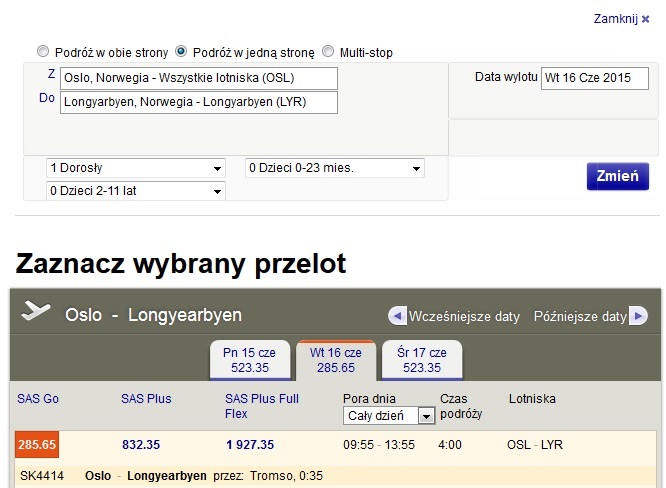Image resolution: width=666 pixels, height=488 pixels.
Task: Click the SAS Plus column header link
Action: point(146,399)
